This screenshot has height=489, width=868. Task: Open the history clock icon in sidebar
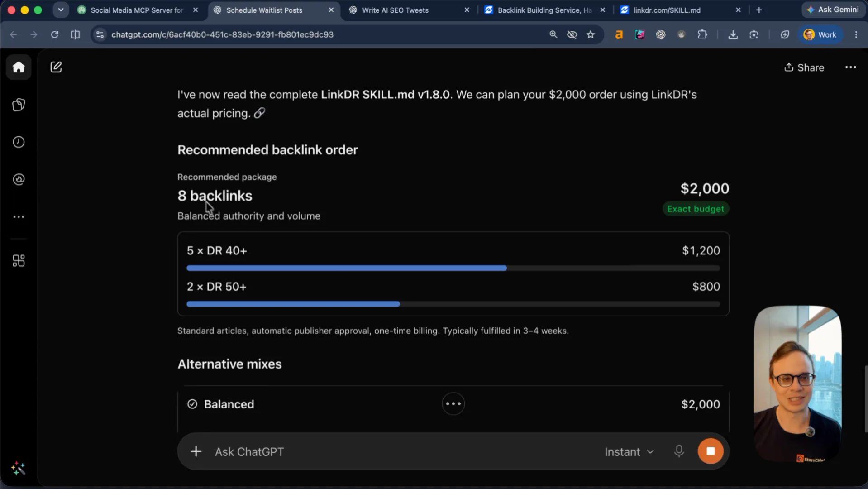tap(19, 142)
